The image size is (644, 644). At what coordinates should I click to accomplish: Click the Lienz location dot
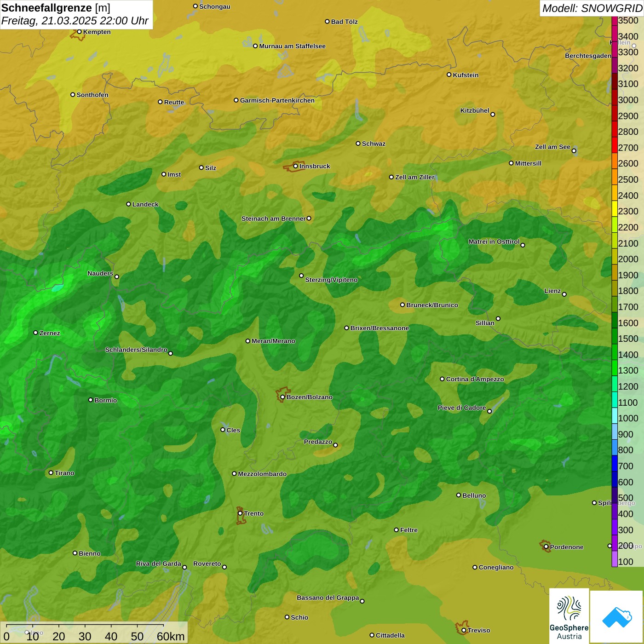(564, 294)
